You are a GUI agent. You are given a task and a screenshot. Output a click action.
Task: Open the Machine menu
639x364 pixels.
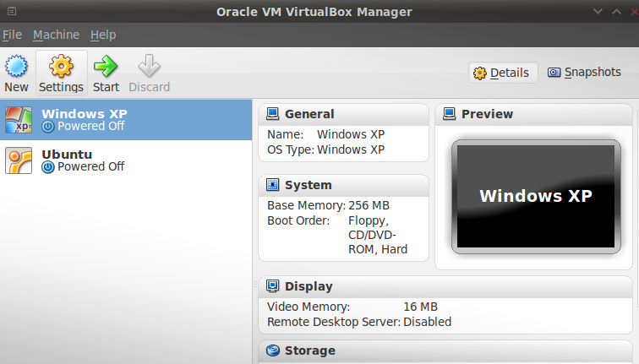pyautogui.click(x=57, y=35)
